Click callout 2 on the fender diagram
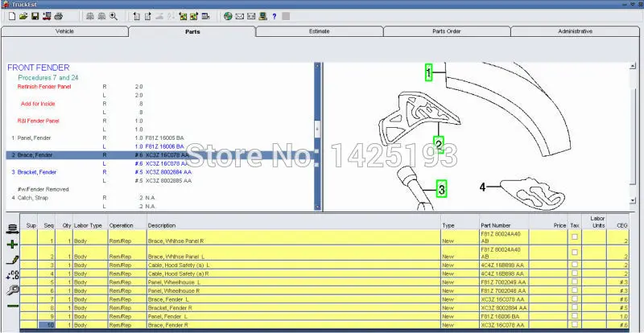This screenshot has height=333, width=644. click(439, 145)
